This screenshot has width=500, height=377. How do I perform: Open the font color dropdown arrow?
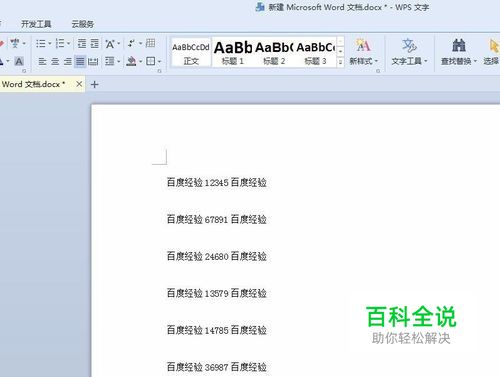[x=8, y=62]
